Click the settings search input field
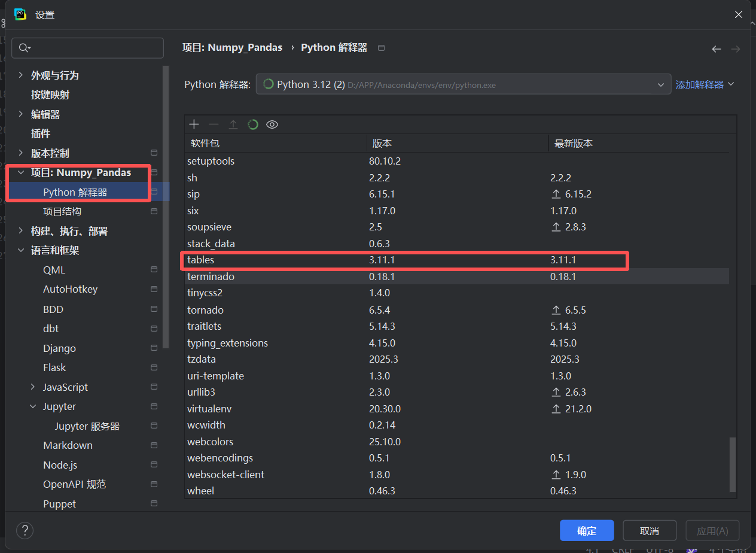This screenshot has width=756, height=553. (87, 48)
